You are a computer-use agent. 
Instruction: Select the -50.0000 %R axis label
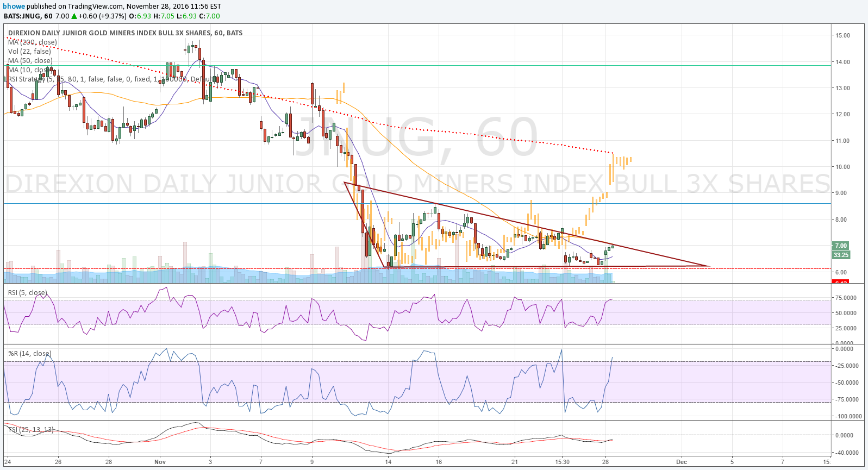tap(847, 383)
